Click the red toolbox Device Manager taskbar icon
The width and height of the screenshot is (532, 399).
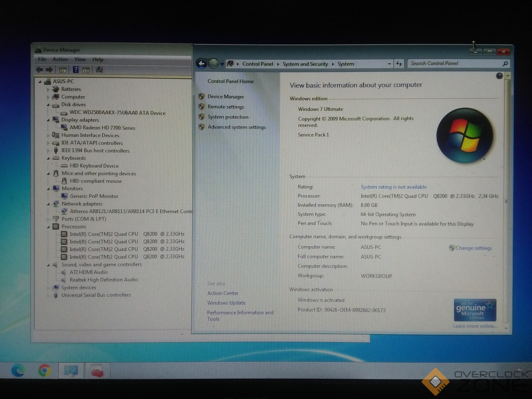click(x=97, y=371)
